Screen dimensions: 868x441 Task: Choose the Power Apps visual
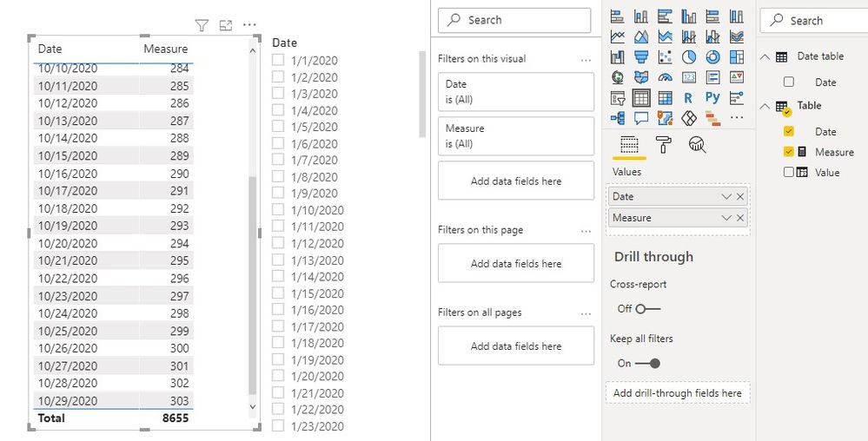(689, 118)
